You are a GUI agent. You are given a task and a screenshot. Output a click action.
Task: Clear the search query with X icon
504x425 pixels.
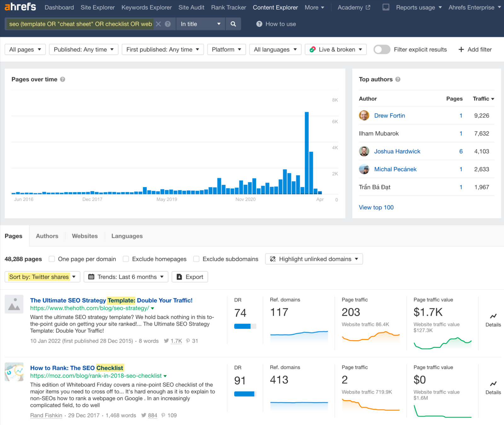pos(158,24)
